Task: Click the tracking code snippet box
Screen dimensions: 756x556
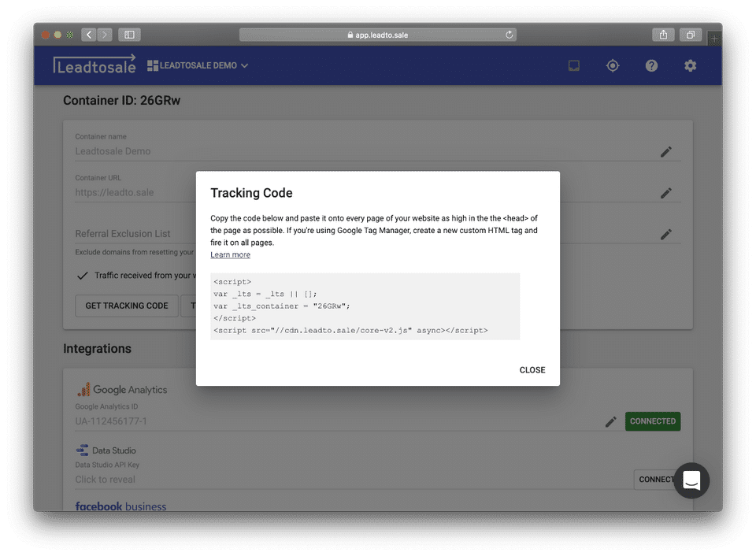Action: [x=365, y=306]
